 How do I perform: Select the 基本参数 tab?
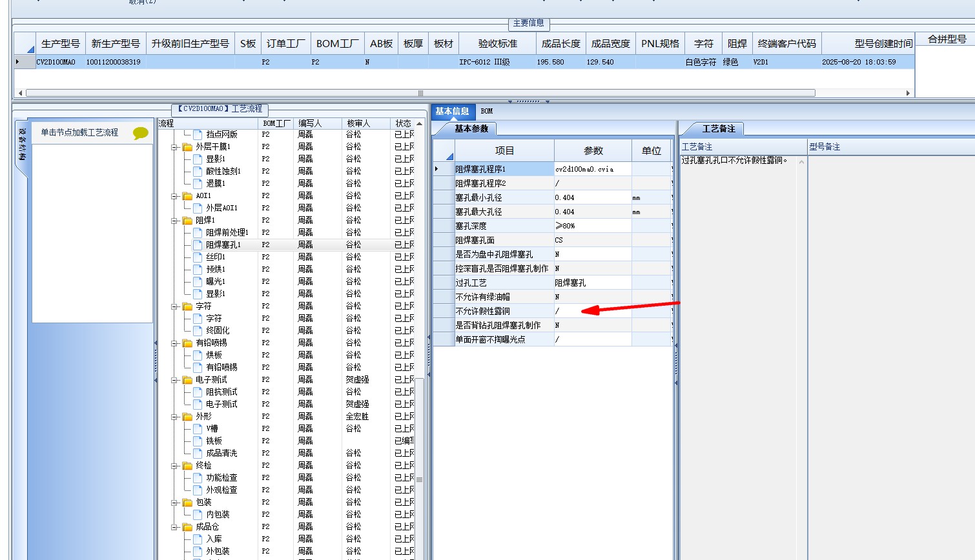pos(471,128)
